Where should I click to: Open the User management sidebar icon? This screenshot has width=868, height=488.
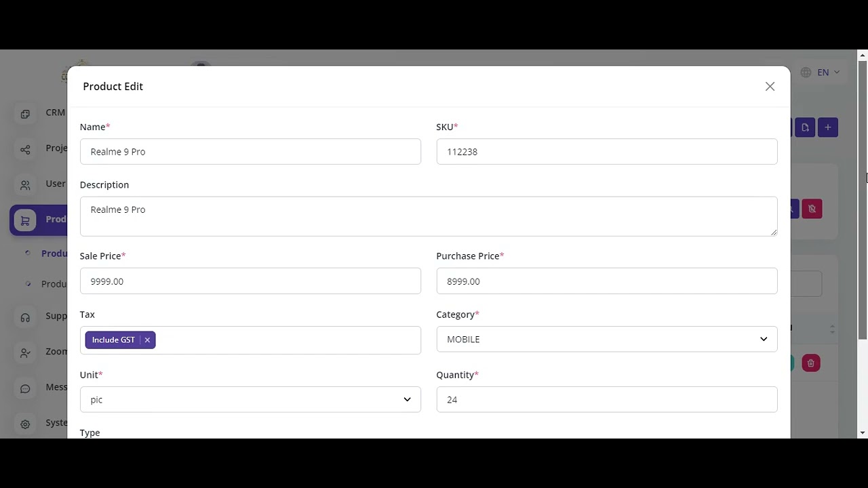click(x=25, y=184)
